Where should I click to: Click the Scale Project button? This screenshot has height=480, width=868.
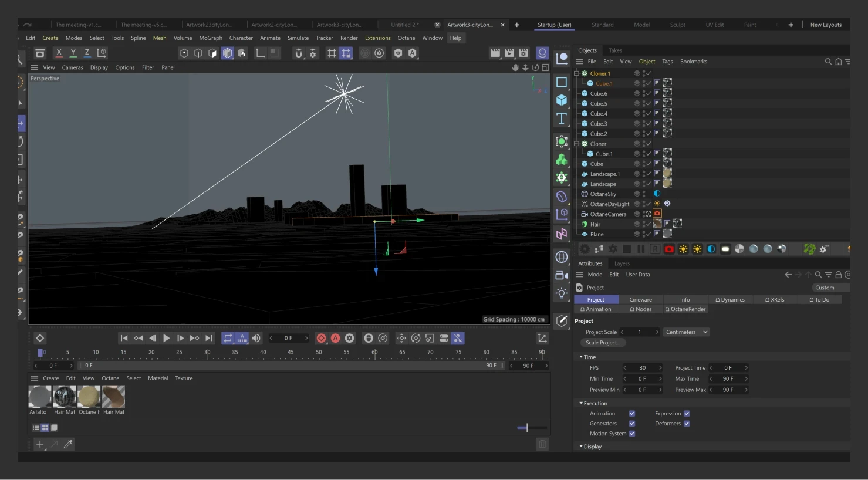(602, 343)
